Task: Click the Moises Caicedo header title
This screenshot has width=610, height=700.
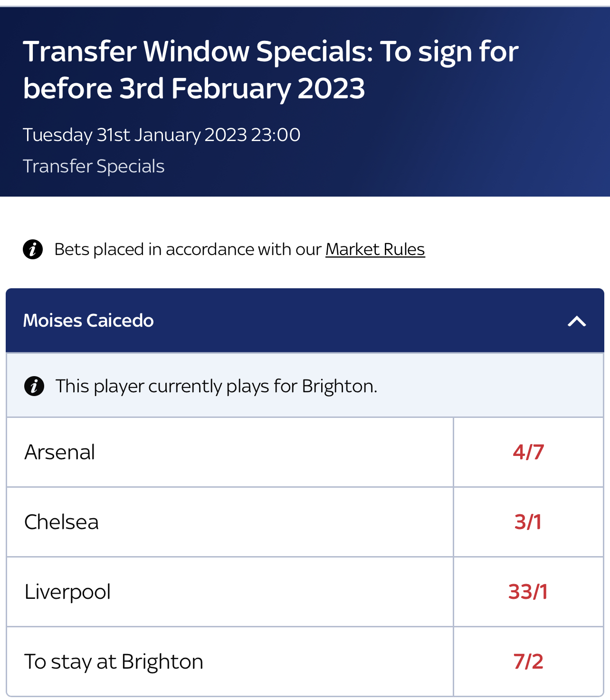Action: 88,321
